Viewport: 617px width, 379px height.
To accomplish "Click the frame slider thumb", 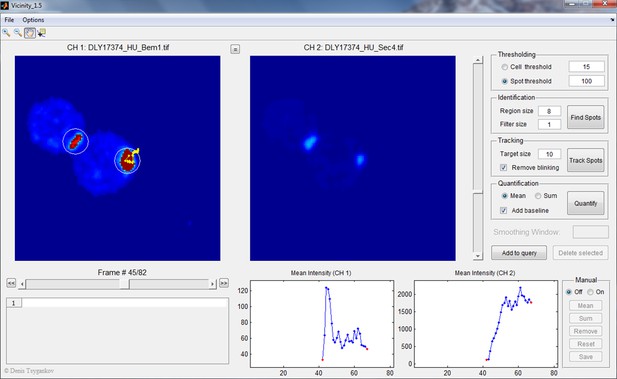I will (124, 284).
